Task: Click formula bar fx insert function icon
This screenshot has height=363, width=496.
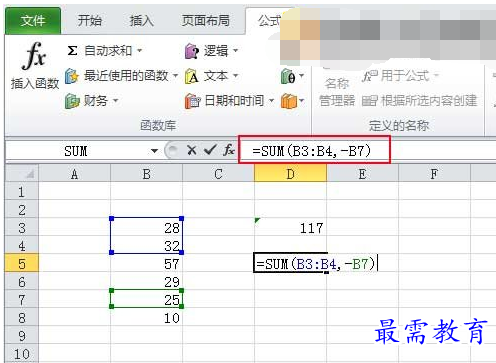Action: (x=229, y=150)
